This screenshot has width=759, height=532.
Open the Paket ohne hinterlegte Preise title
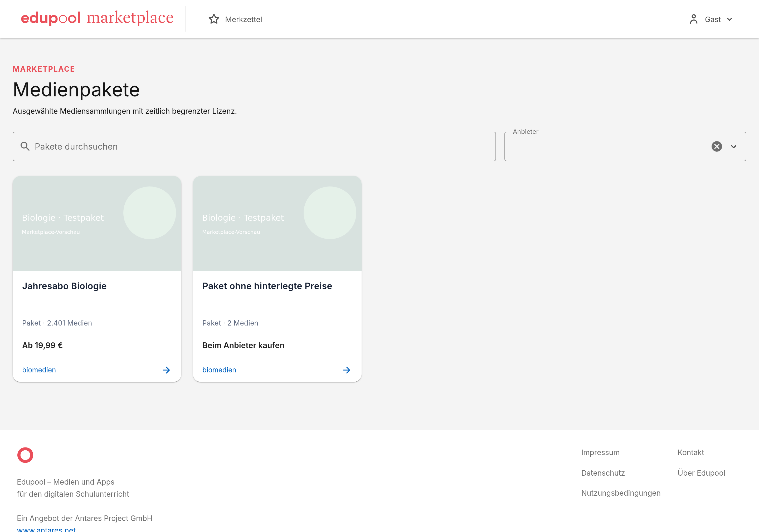(267, 286)
